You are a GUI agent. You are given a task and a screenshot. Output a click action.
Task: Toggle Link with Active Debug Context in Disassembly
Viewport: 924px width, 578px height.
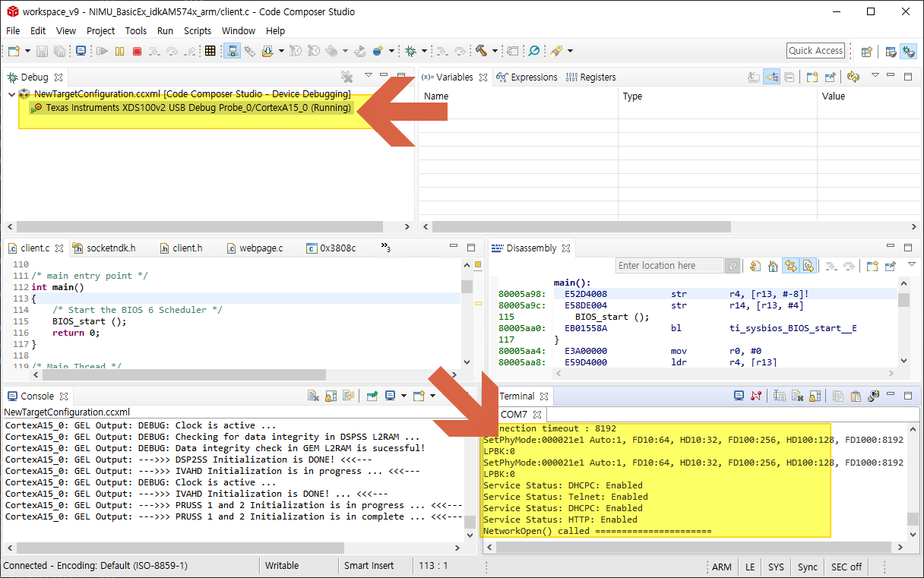tap(791, 266)
